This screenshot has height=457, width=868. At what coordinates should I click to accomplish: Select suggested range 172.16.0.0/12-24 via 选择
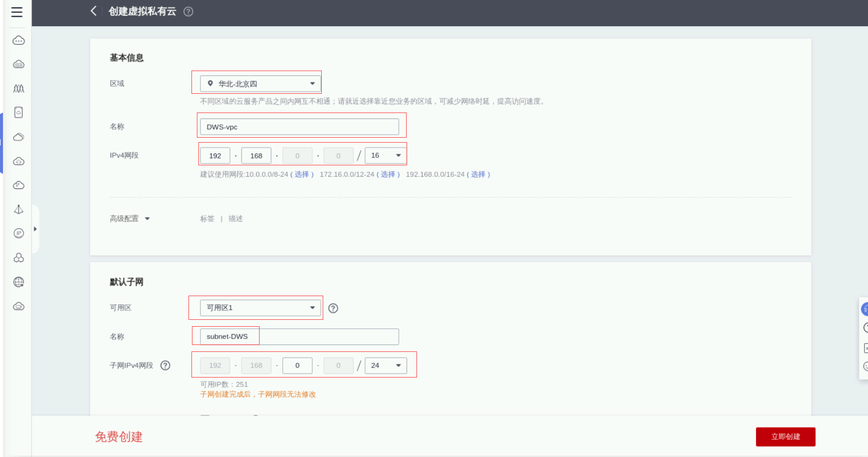388,174
